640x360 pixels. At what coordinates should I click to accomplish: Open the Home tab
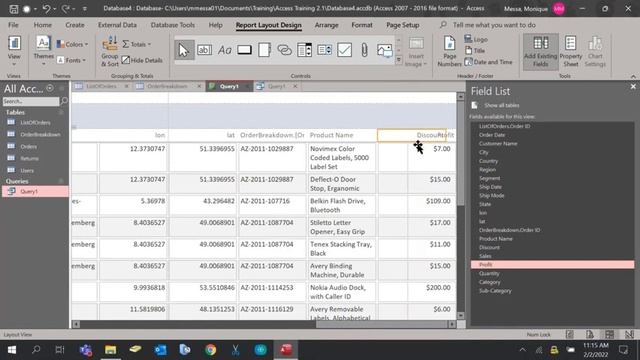point(42,25)
